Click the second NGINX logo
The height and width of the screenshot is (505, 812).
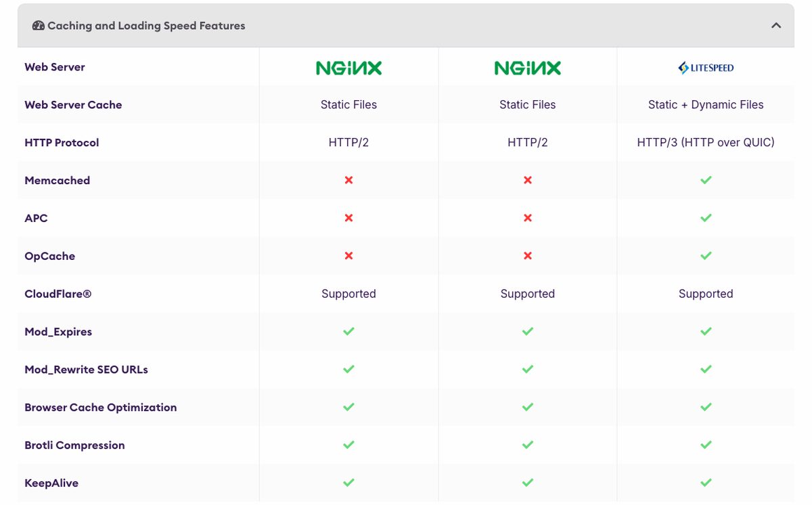[527, 68]
